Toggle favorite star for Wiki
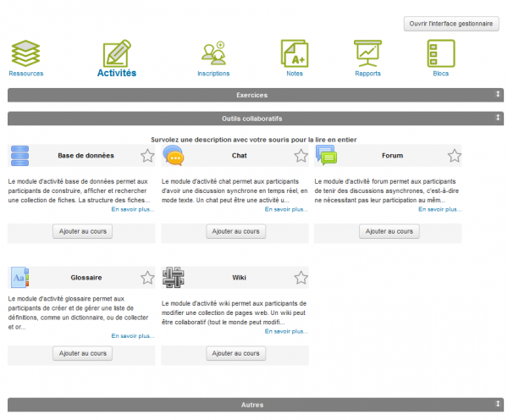 pos(301,277)
